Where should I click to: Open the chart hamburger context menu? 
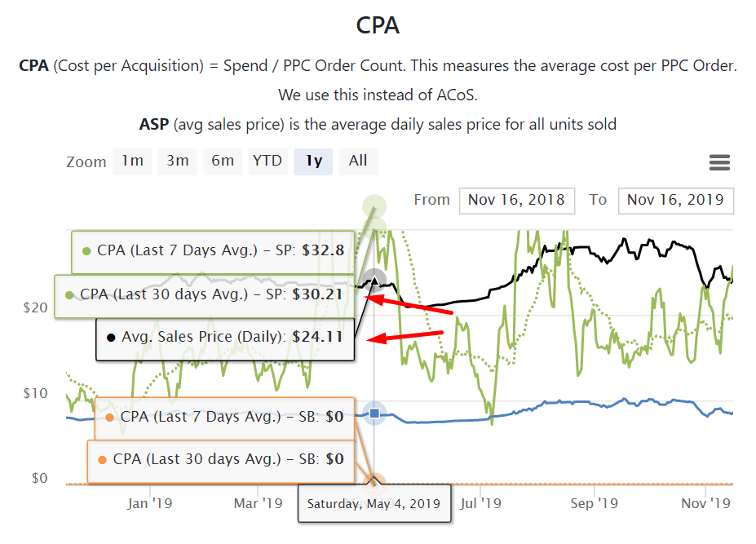click(x=719, y=162)
